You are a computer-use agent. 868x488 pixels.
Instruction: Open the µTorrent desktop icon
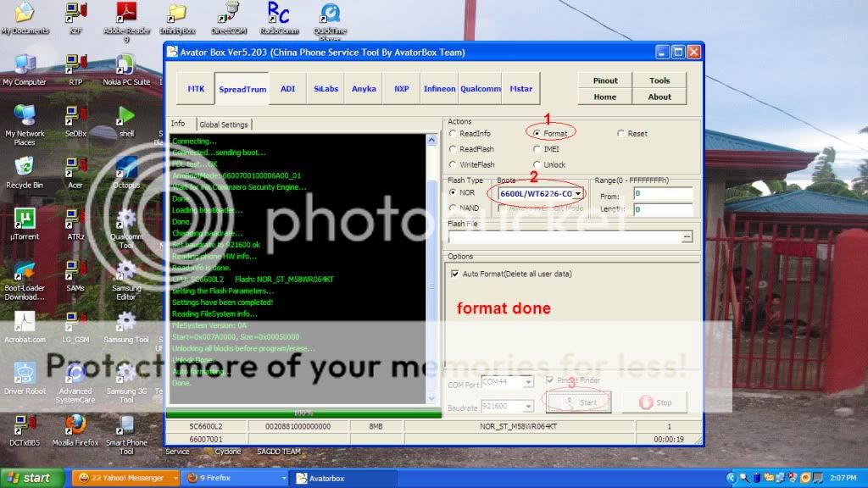point(25,219)
